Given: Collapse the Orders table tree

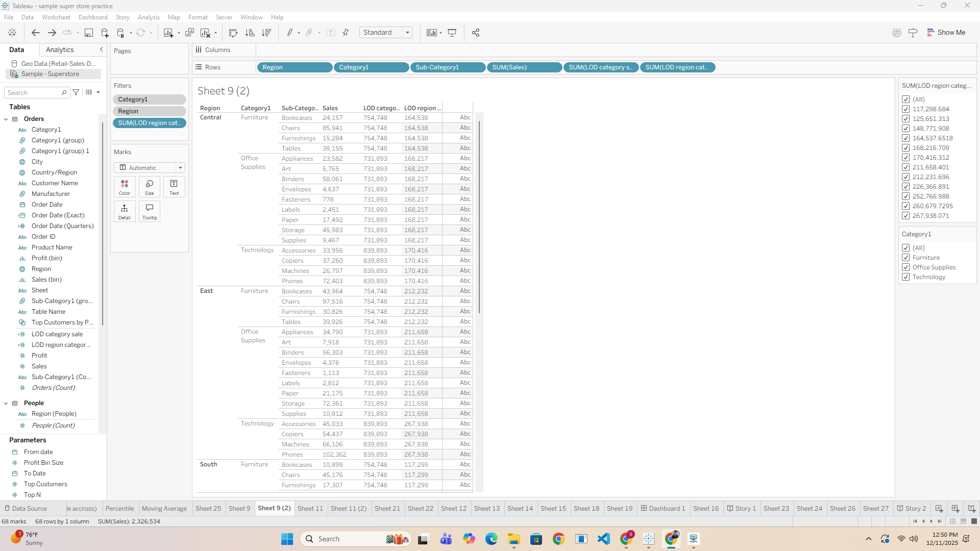Looking at the screenshot, I should 6,119.
